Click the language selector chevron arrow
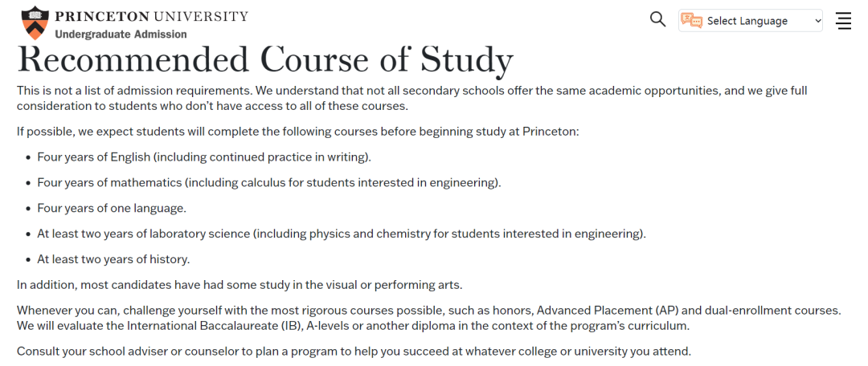The width and height of the screenshot is (868, 366). 818,21
